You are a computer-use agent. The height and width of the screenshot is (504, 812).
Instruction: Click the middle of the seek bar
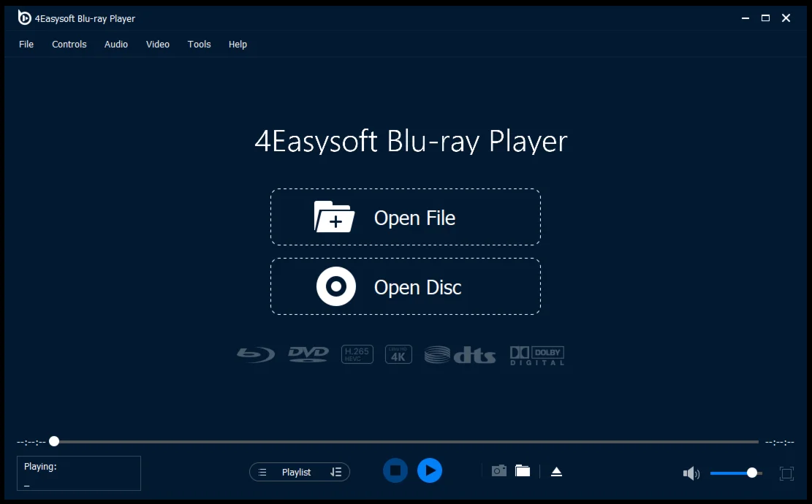(x=406, y=442)
